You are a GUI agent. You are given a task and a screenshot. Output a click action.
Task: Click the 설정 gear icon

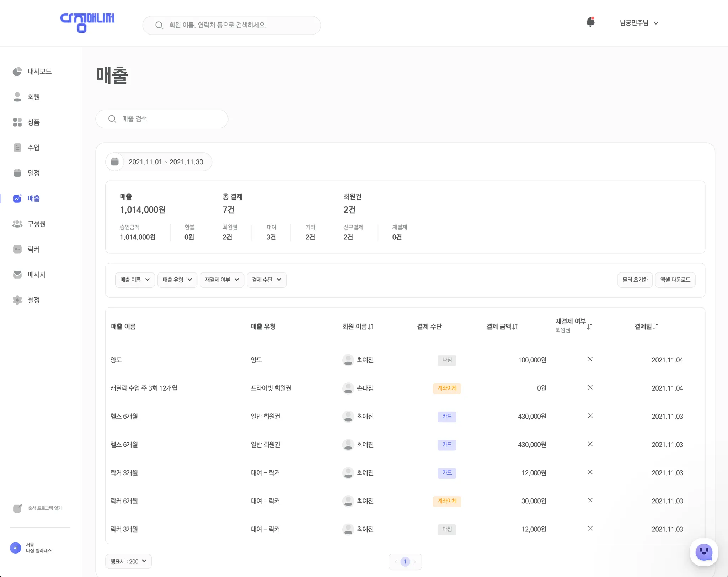[x=17, y=300]
